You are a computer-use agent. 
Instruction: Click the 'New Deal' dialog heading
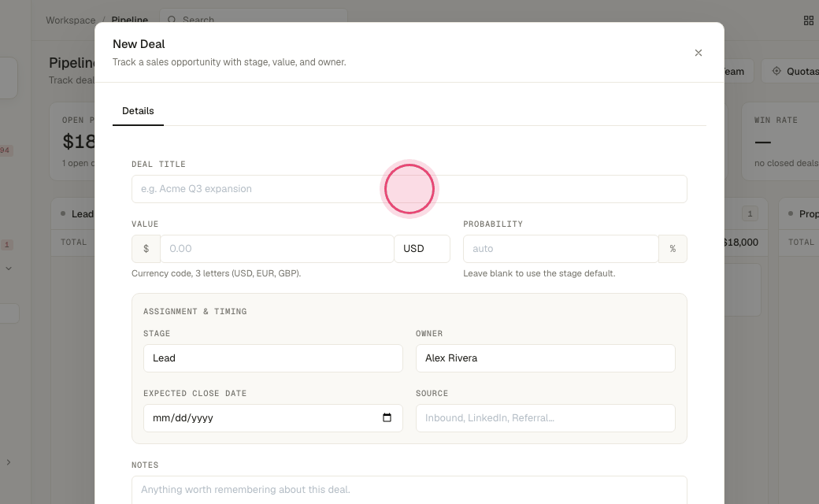[x=139, y=44]
